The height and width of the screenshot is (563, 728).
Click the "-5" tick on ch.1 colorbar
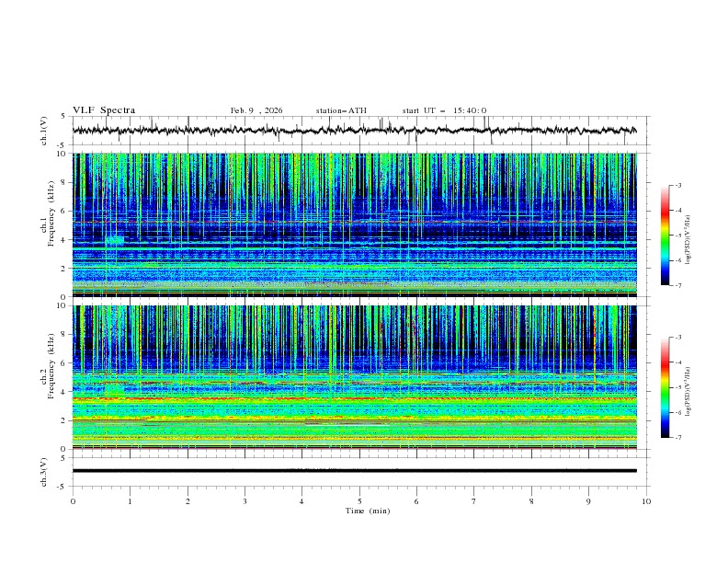coord(678,236)
